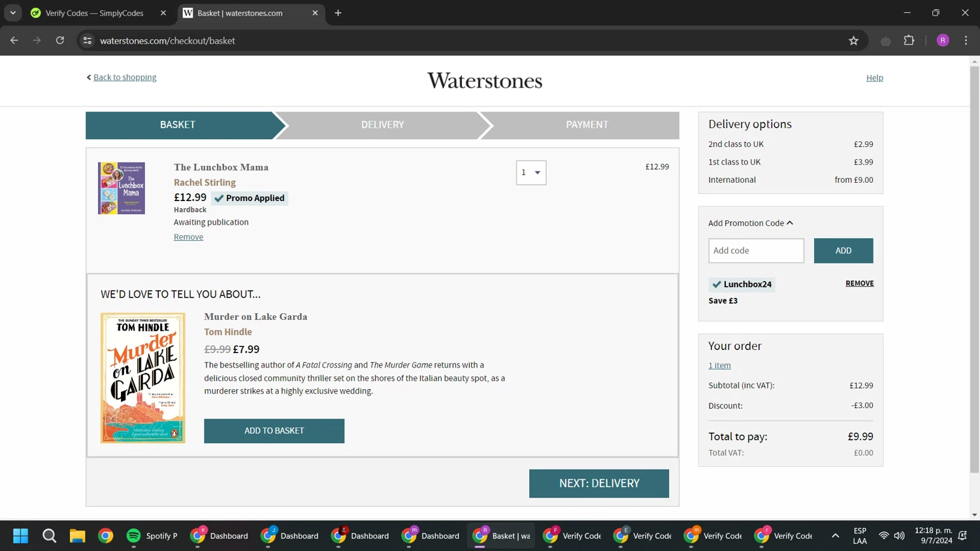Open the Chrome three-dot menu
Image resolution: width=980 pixels, height=551 pixels.
click(966, 40)
